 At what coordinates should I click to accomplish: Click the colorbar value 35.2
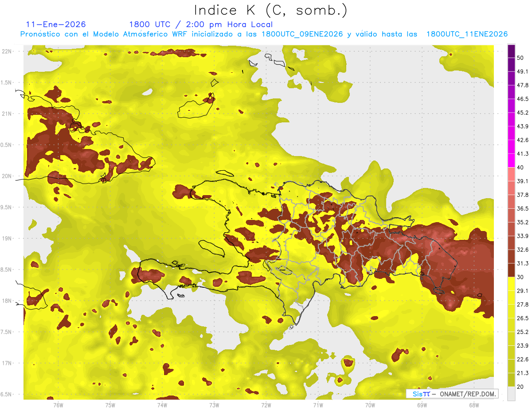523,223
